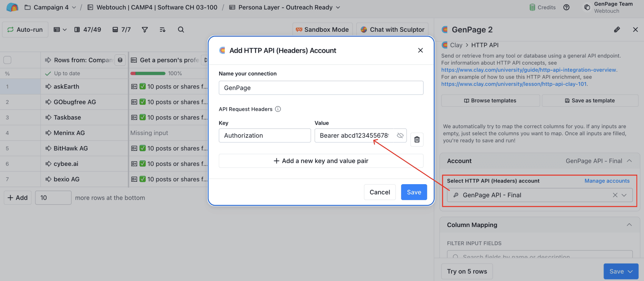644x281 pixels.
Task: Select the BitHawk AG cell
Action: (84, 148)
